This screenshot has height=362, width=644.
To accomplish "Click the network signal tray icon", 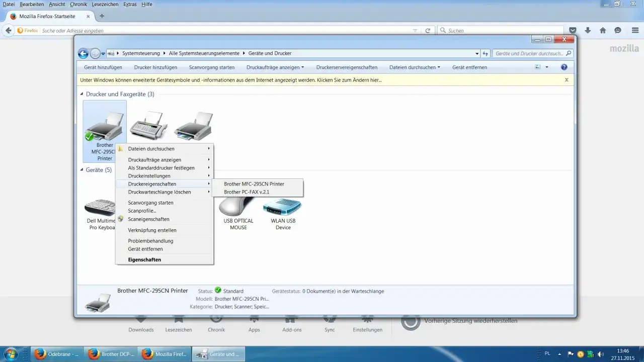I will click(x=590, y=354).
